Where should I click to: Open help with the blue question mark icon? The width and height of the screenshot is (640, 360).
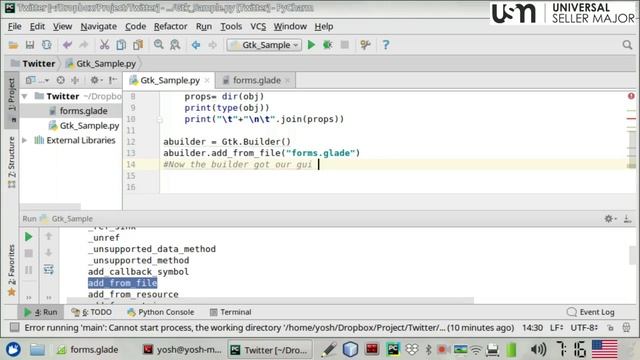click(386, 45)
